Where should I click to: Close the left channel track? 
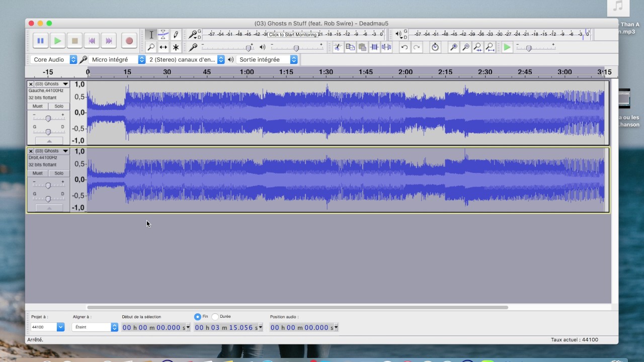(x=31, y=84)
